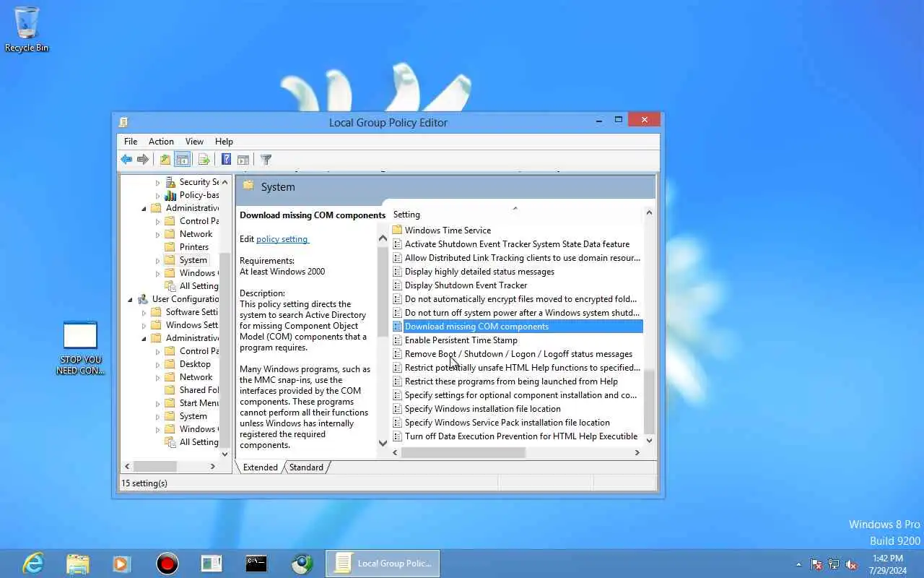Screen dimensions: 924x578
Task: Click the taskbar icon between recorder and Command Prompt
Action: tap(212, 564)
